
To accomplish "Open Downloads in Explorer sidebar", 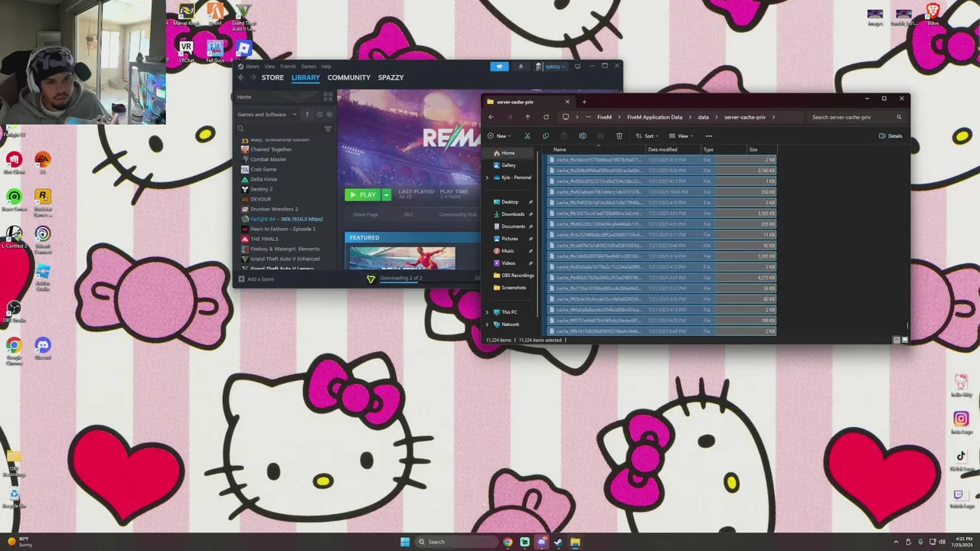I will [x=512, y=214].
